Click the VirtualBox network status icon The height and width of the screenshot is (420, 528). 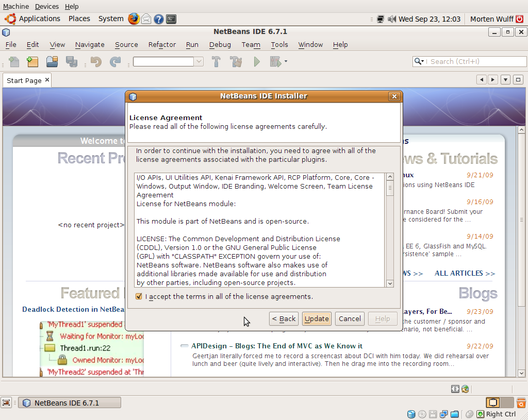click(444, 414)
